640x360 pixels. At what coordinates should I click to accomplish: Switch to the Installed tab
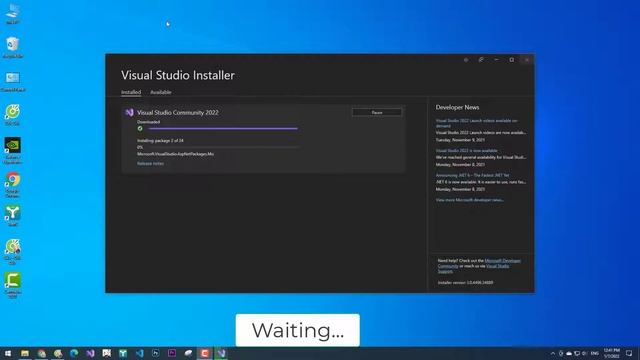(131, 92)
